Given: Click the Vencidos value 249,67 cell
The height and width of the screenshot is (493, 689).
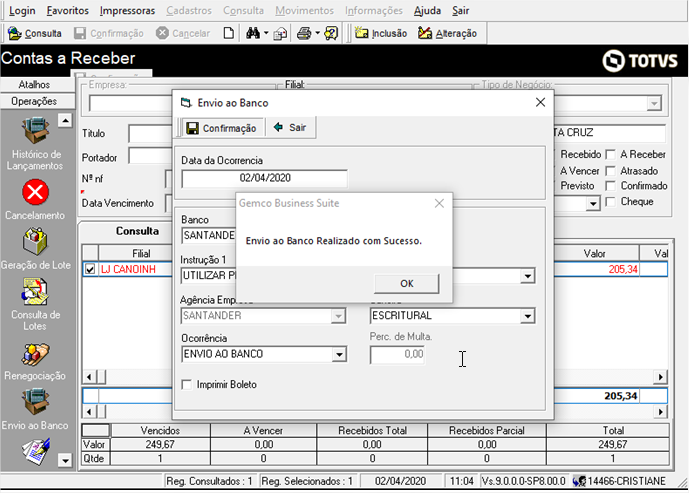Looking at the screenshot, I should [x=160, y=445].
